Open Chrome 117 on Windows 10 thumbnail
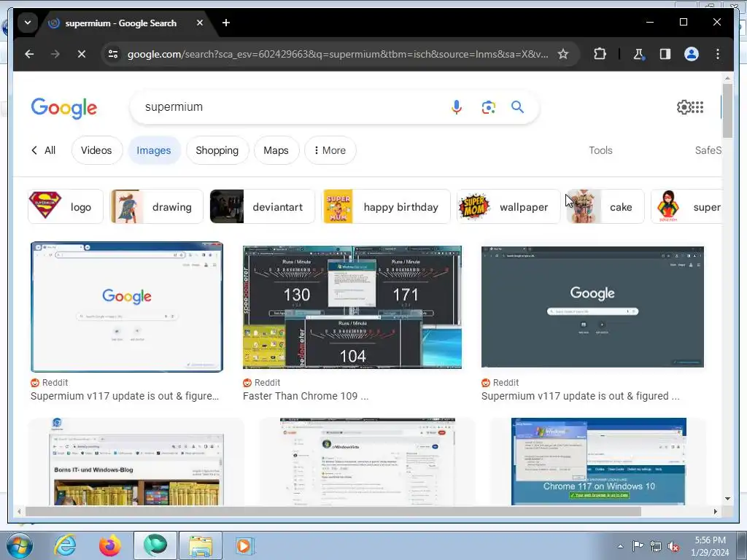Viewport: 747px width, 560px height. tap(598, 462)
